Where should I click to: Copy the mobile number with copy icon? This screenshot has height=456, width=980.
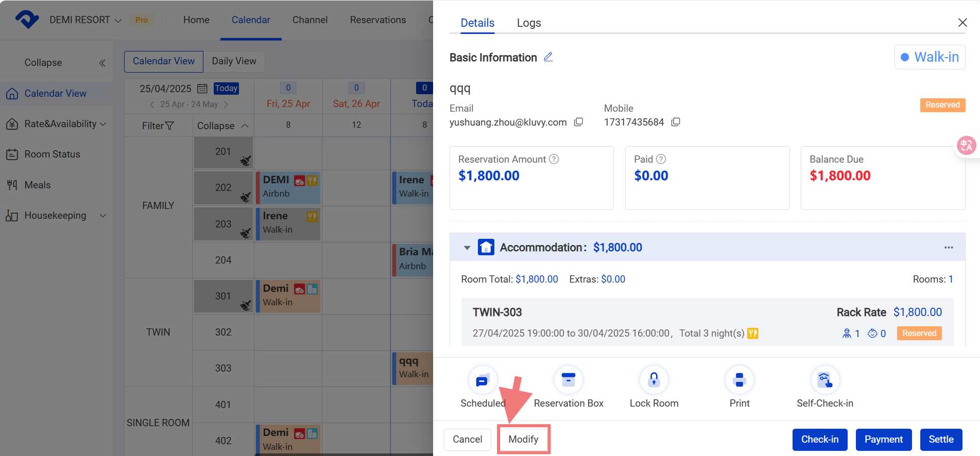click(x=676, y=122)
